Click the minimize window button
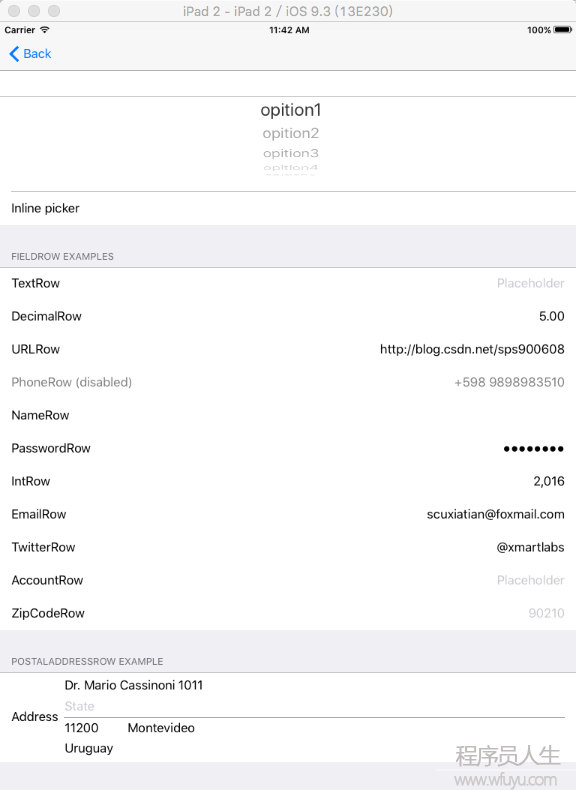576x790 pixels. tap(34, 11)
